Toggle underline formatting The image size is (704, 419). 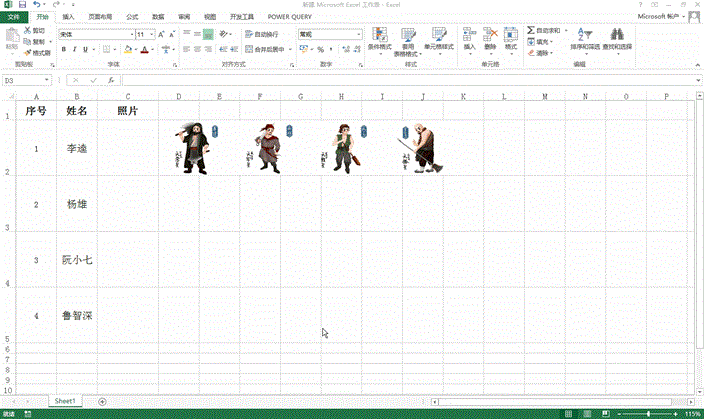(85, 49)
